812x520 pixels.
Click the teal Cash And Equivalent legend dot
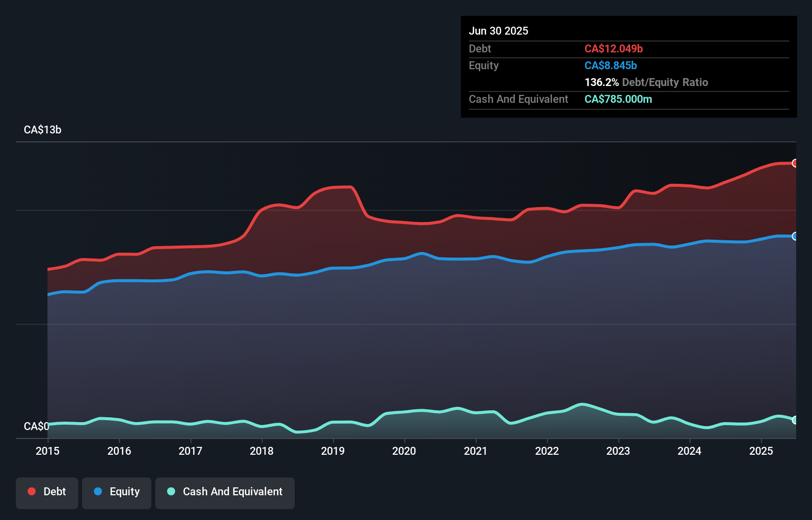pos(170,491)
